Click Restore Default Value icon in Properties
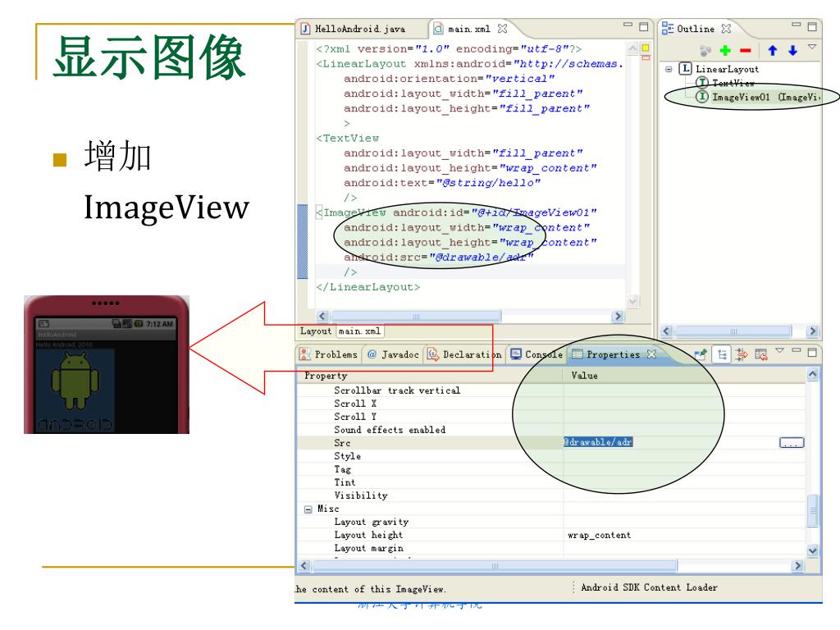The width and height of the screenshot is (840, 630). tap(761, 354)
